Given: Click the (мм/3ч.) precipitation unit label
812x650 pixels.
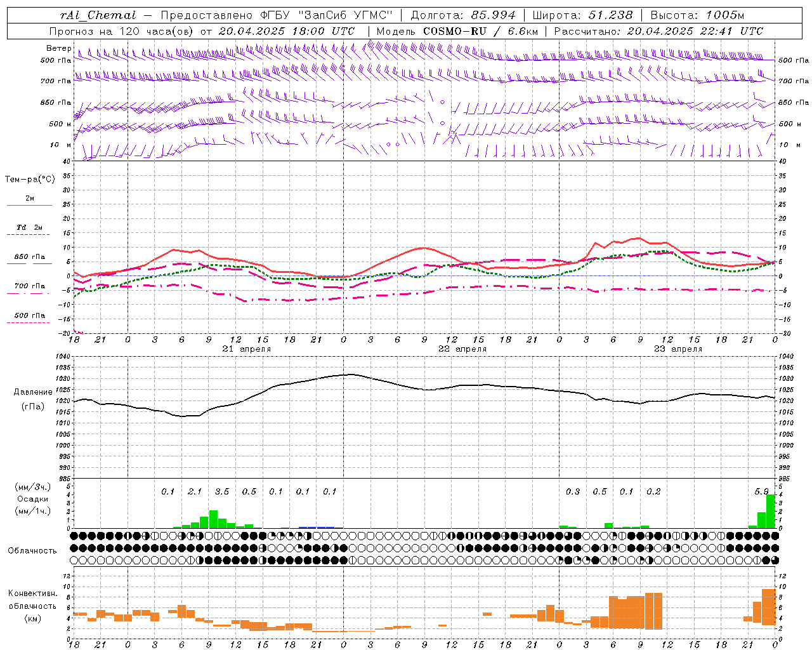Looking at the screenshot, I should click(32, 486).
